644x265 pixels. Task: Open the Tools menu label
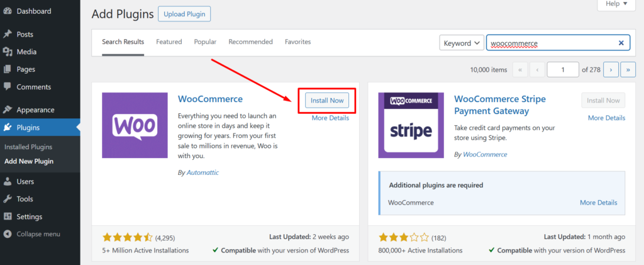[25, 199]
